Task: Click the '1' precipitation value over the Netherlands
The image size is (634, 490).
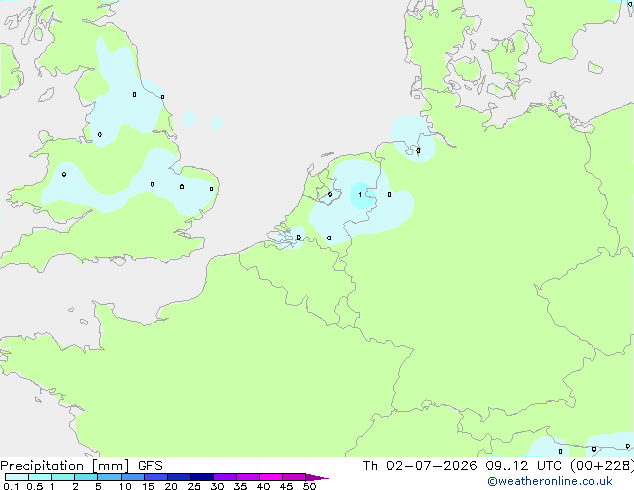Action: click(360, 195)
